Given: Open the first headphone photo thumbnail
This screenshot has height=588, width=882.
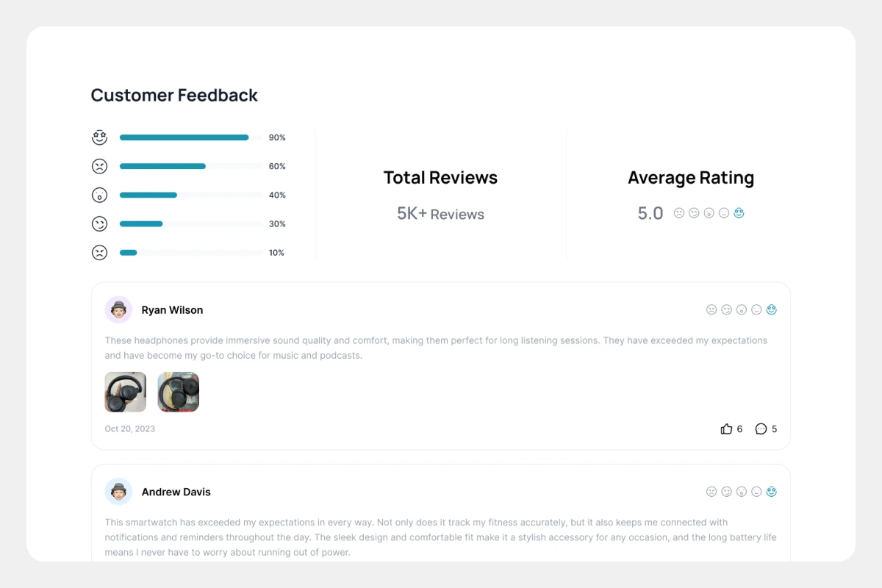Looking at the screenshot, I should pos(126,392).
